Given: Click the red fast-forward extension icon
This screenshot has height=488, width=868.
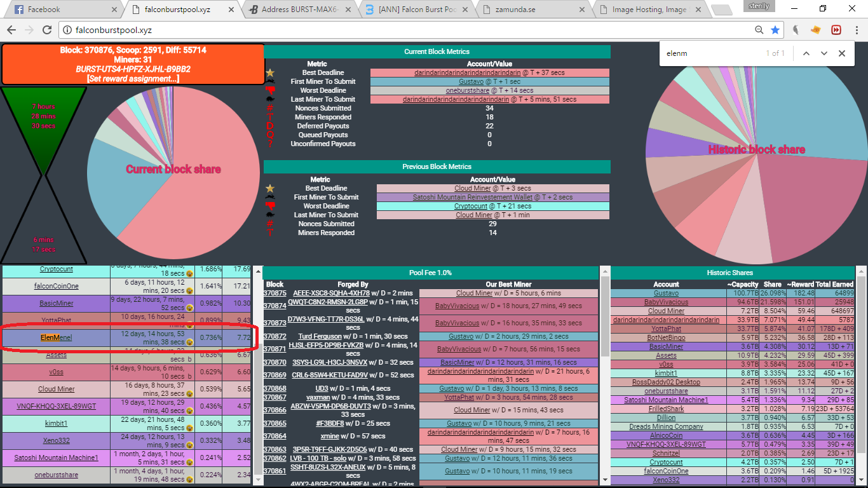Looking at the screenshot, I should point(836,30).
